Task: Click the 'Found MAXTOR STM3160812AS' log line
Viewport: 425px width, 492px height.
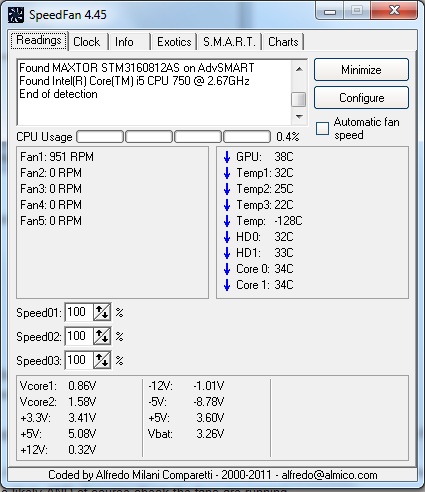Action: coord(137,68)
